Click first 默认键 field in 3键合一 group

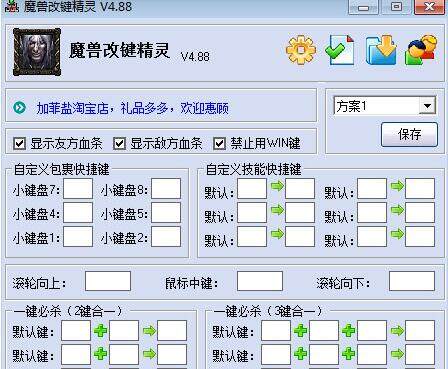click(276, 331)
